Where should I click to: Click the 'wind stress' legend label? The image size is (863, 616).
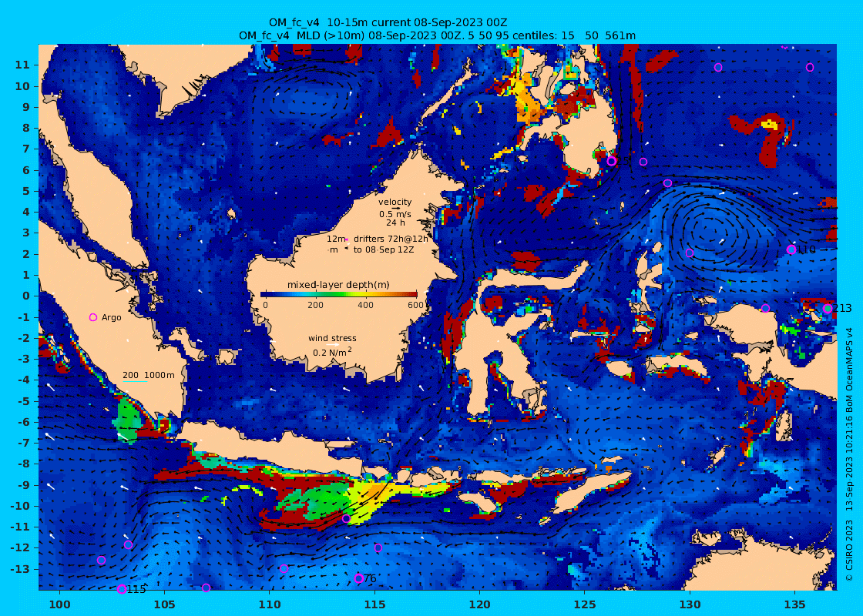click(x=332, y=338)
